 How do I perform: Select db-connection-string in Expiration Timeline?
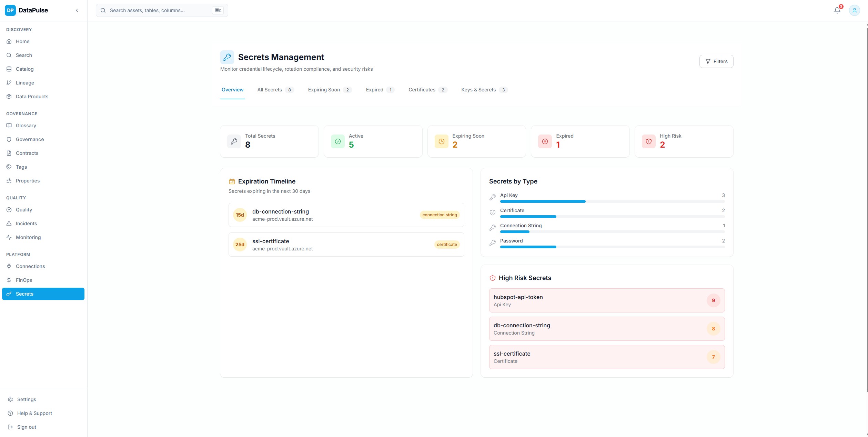coord(346,215)
